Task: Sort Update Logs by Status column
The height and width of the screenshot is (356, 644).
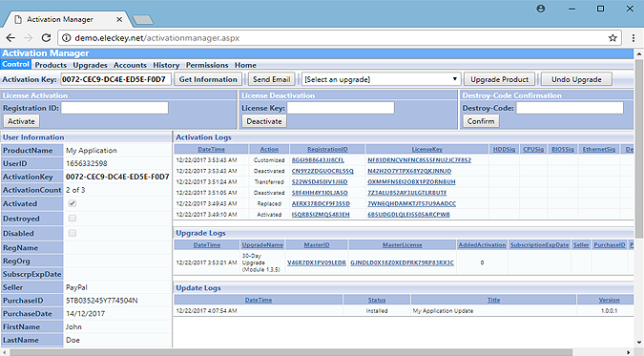Action: 377,300
